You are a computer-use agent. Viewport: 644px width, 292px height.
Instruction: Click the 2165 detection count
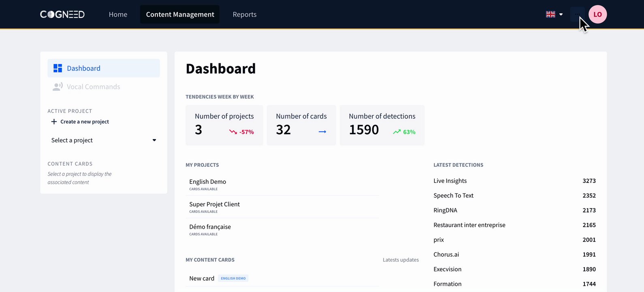coord(589,225)
